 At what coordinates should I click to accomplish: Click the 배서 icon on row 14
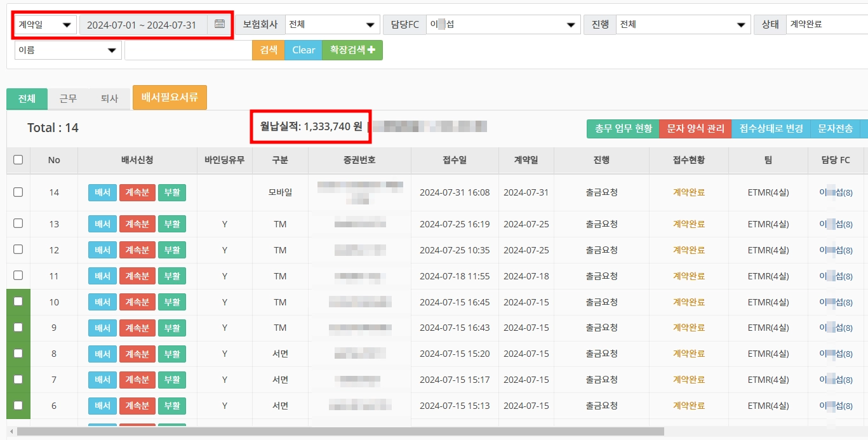[102, 192]
